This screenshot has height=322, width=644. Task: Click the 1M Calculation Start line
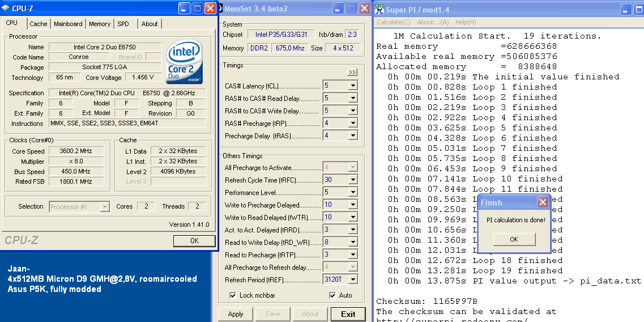tap(497, 36)
